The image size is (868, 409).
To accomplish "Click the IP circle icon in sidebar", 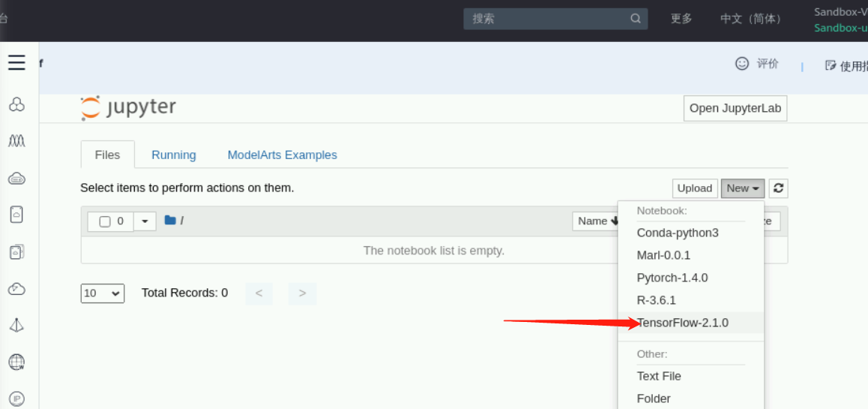I will click(16, 398).
